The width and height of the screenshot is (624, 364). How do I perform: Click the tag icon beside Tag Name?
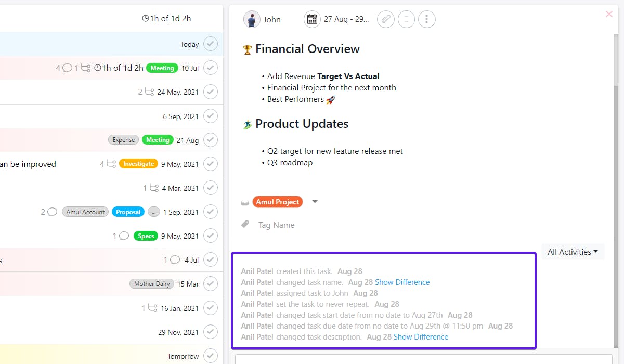pyautogui.click(x=245, y=224)
